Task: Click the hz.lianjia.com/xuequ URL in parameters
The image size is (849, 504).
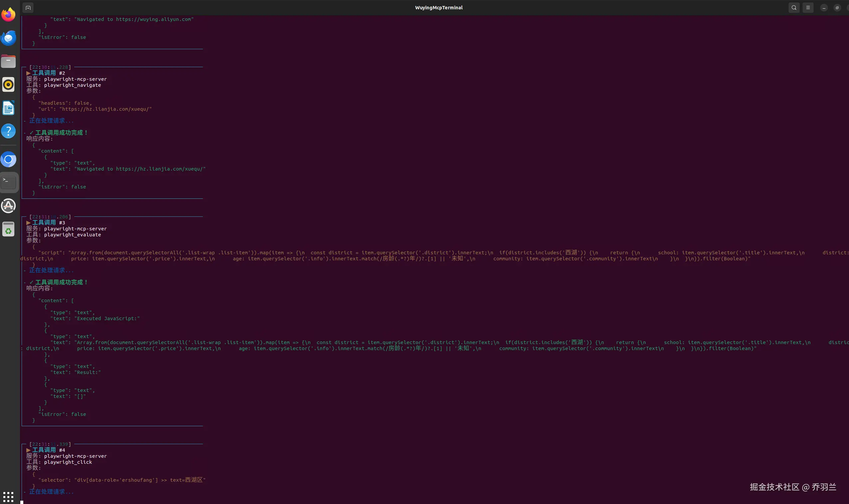Action: 106,109
